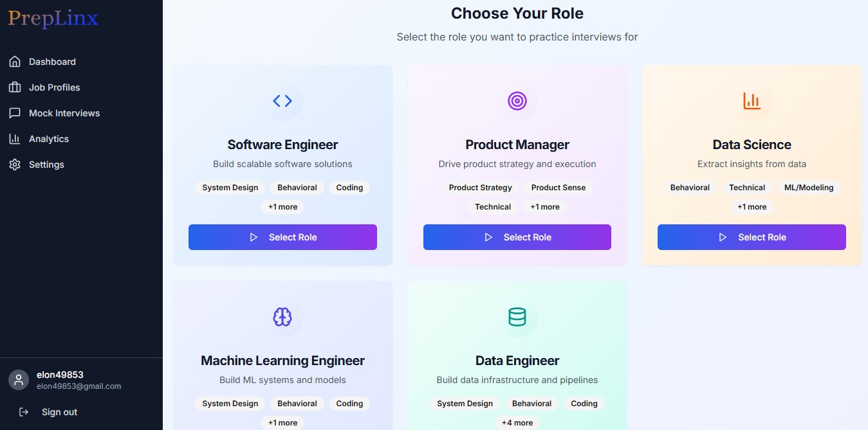Click the bar chart icon on Data Science card
This screenshot has height=430, width=868.
point(752,101)
